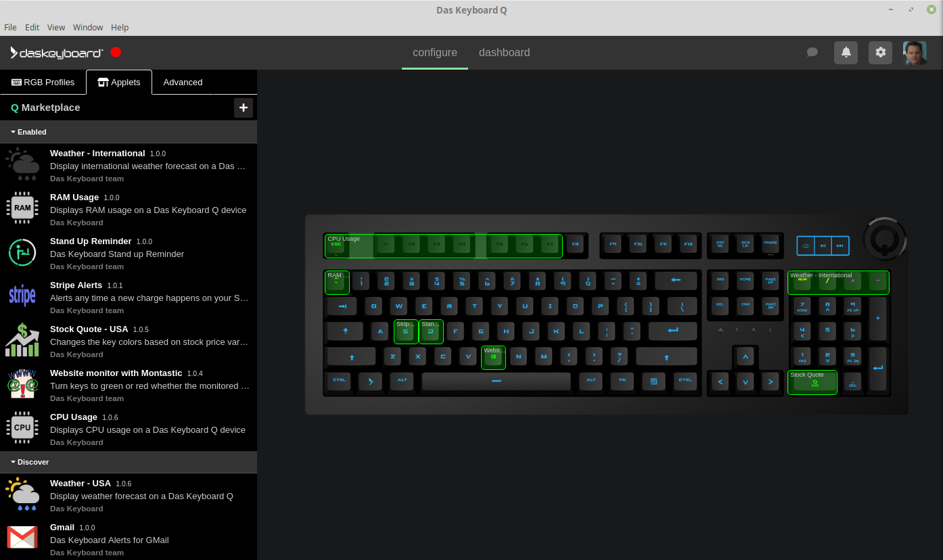Open the File menu
This screenshot has height=560, width=943.
[x=10, y=28]
